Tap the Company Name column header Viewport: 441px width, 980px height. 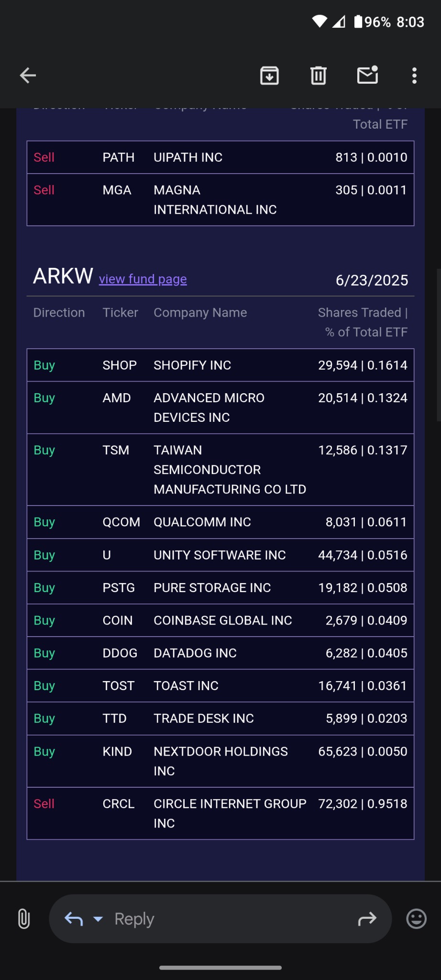pyautogui.click(x=200, y=313)
